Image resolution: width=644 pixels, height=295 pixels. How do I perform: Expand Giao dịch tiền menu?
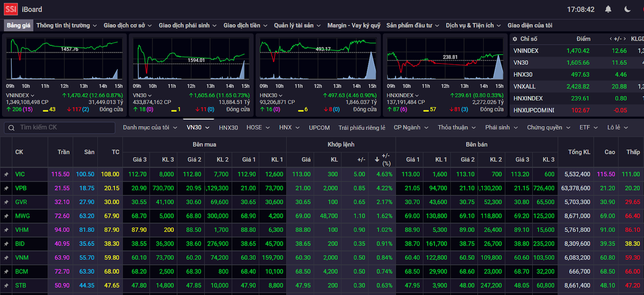[x=246, y=25]
